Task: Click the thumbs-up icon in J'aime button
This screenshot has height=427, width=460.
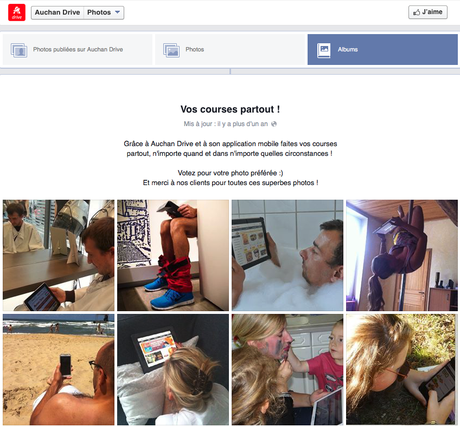Action: pyautogui.click(x=416, y=12)
